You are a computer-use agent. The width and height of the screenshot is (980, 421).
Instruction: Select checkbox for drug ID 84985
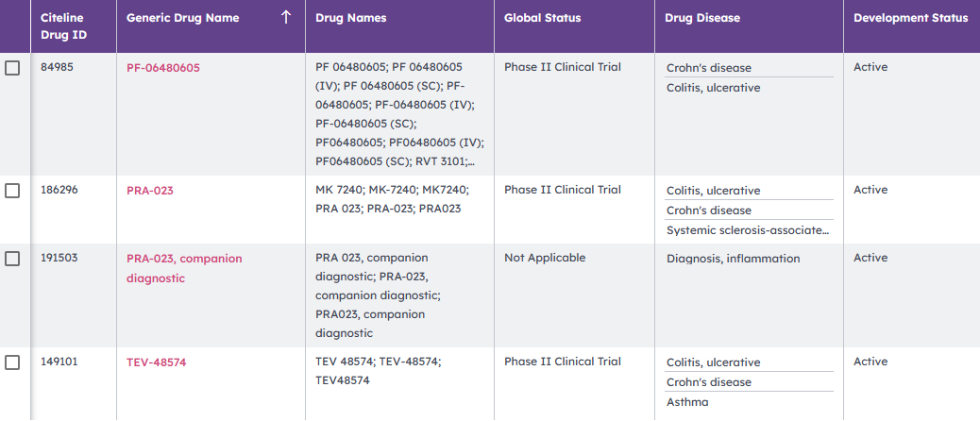12,68
